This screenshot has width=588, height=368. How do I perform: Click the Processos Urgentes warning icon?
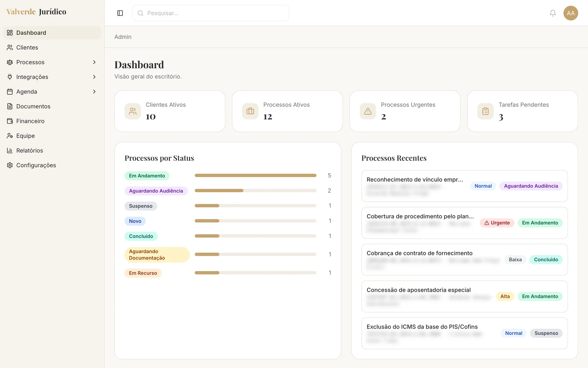pyautogui.click(x=368, y=111)
